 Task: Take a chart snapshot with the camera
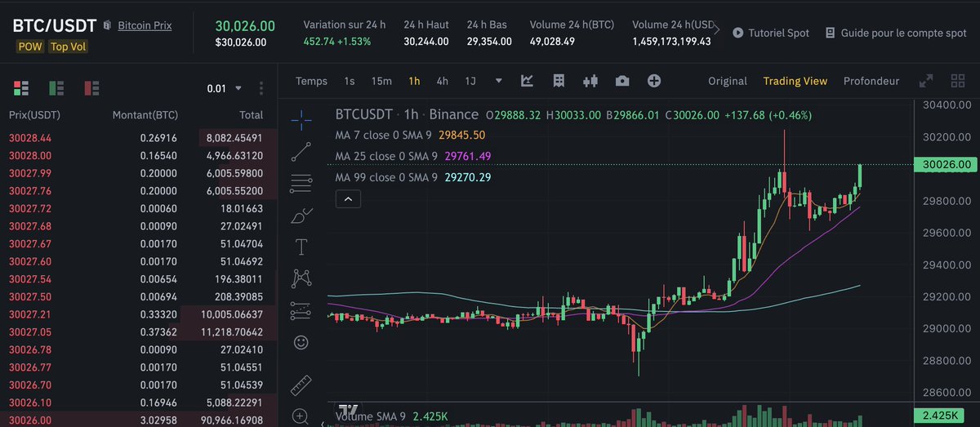coord(622,81)
